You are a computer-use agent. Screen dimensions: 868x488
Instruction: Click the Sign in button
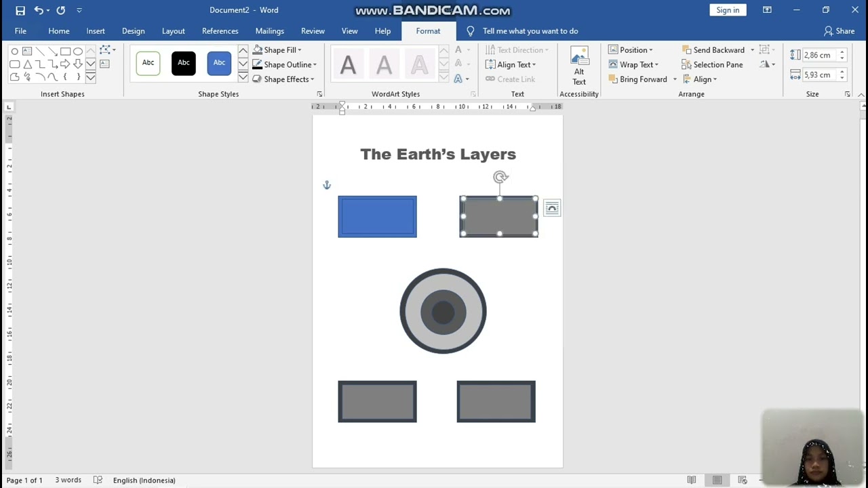click(728, 10)
